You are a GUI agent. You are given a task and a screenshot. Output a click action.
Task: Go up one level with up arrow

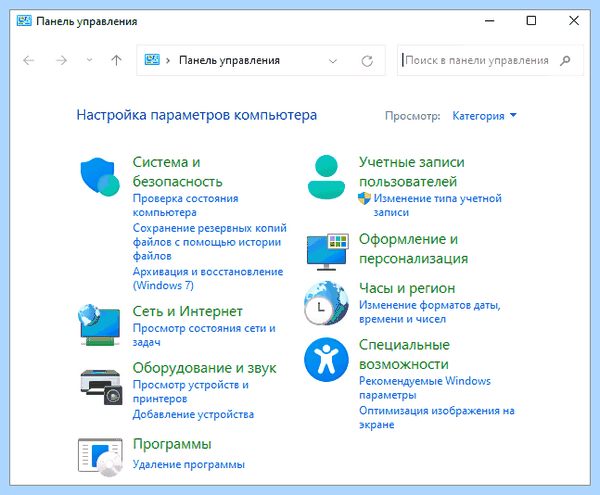point(116,60)
